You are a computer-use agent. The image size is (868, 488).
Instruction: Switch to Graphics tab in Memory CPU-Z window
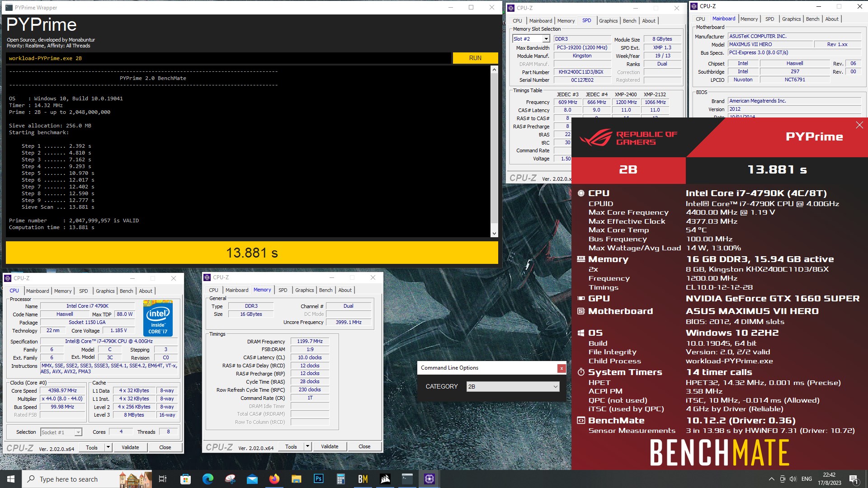(304, 290)
